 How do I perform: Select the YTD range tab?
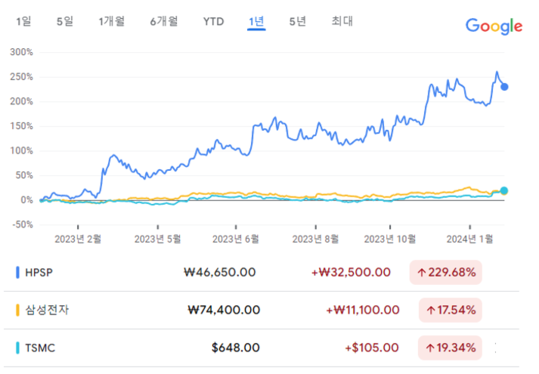click(x=213, y=22)
